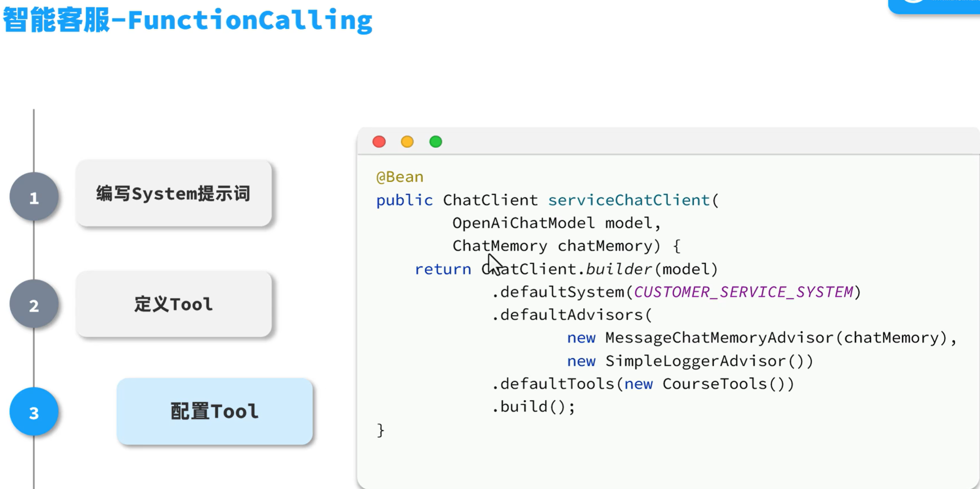Screen dimensions: 980x489
Task: Click the step 1 numbered circle
Action: [34, 197]
